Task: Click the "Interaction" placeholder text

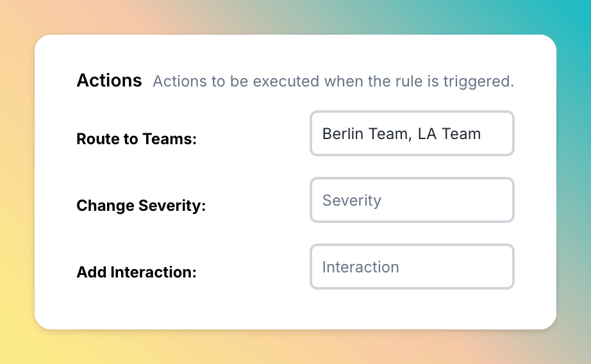Action: (x=360, y=267)
